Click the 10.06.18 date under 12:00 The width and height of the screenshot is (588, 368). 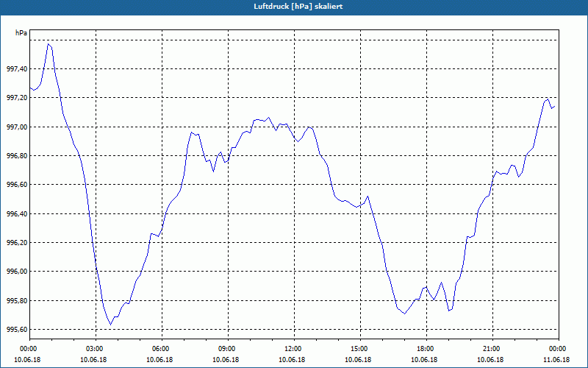coord(292,359)
